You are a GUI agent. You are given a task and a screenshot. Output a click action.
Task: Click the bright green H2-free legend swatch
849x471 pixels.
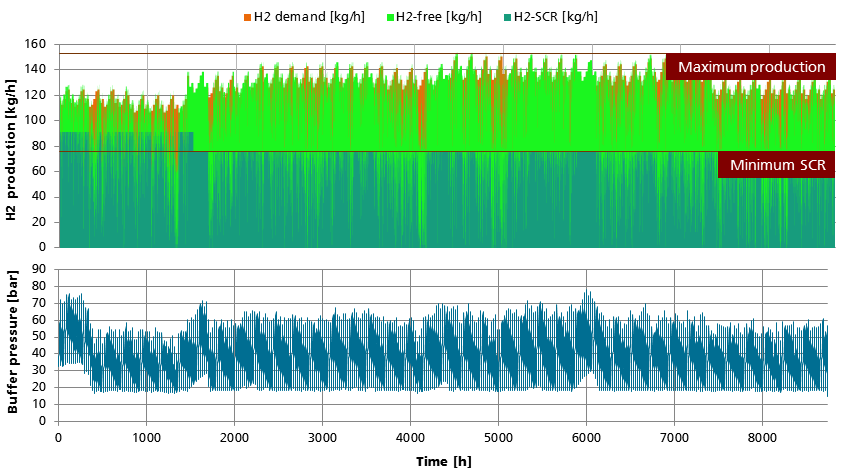pyautogui.click(x=390, y=18)
